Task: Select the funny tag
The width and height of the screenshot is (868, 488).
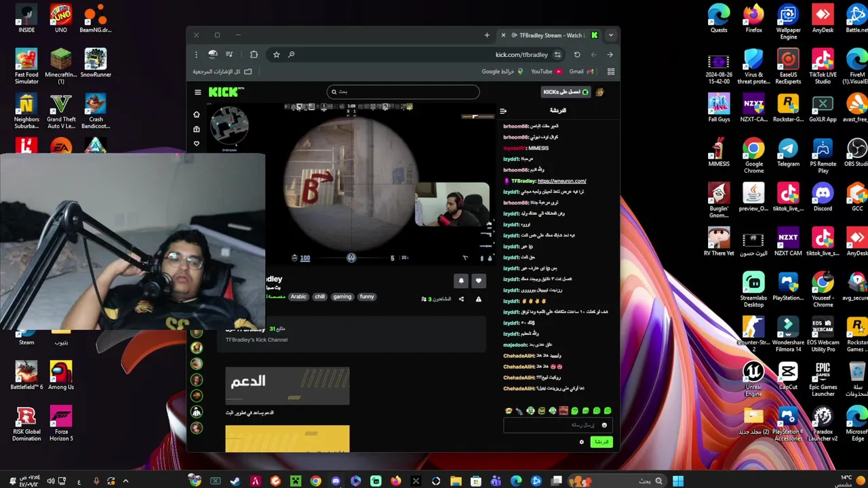Action: pos(367,296)
